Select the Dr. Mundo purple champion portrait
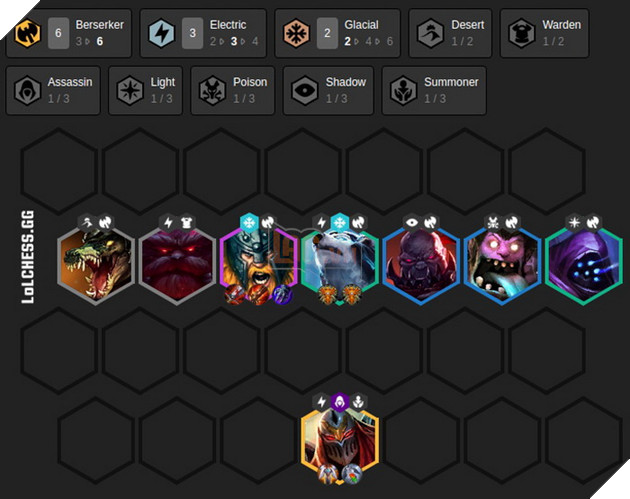The image size is (630, 499). pos(502,264)
